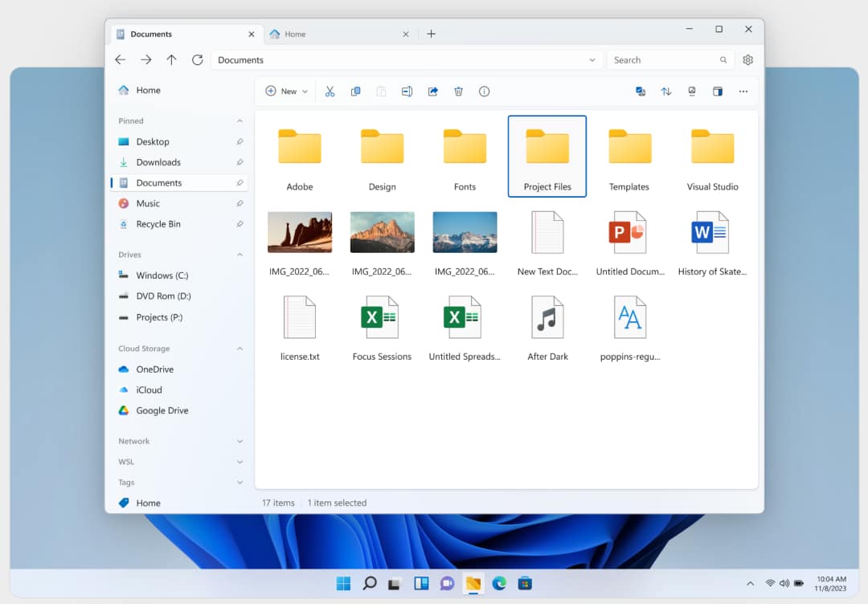Click the Copy icon in toolbar
This screenshot has width=868, height=604.
click(x=355, y=92)
